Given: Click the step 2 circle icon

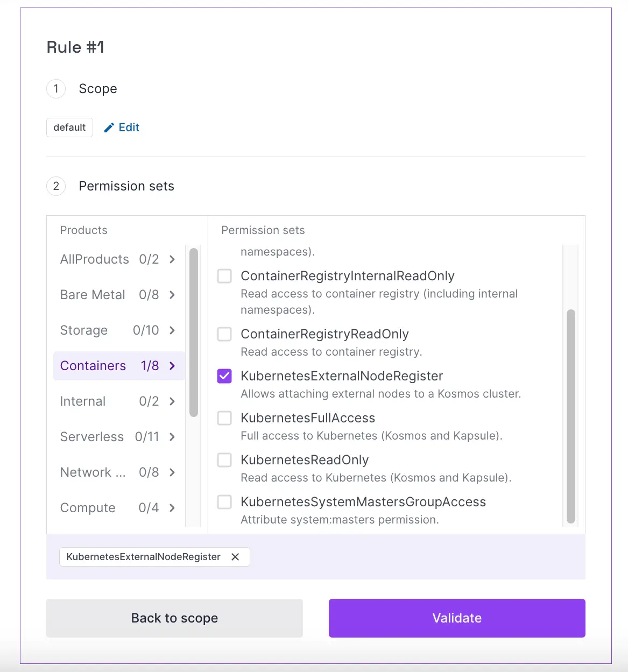Looking at the screenshot, I should pyautogui.click(x=56, y=186).
